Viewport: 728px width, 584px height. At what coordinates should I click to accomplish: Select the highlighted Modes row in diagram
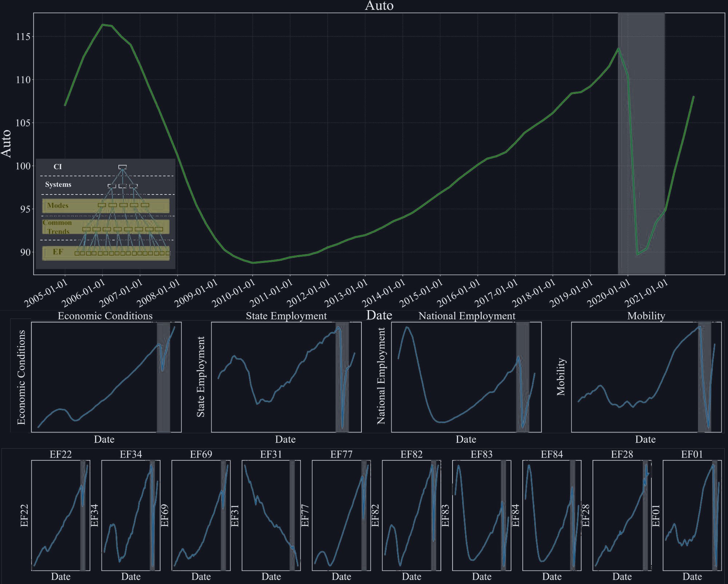pyautogui.click(x=106, y=206)
